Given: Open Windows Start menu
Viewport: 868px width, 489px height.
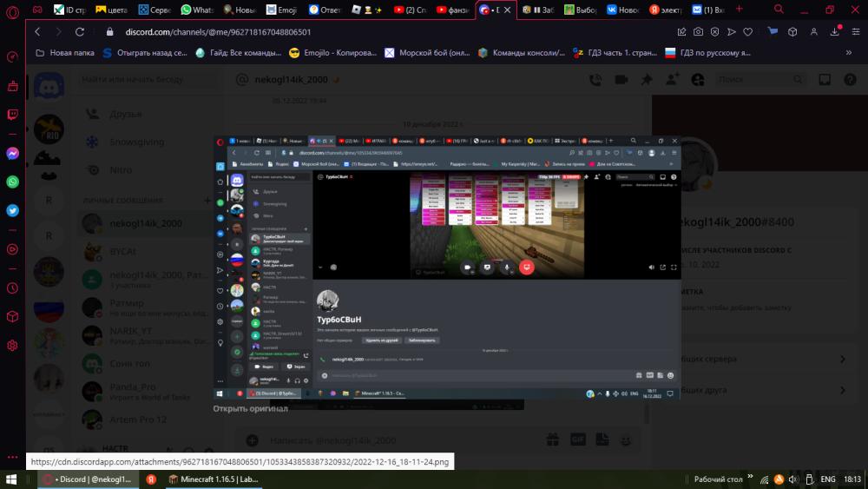Looking at the screenshot, I should point(11,479).
